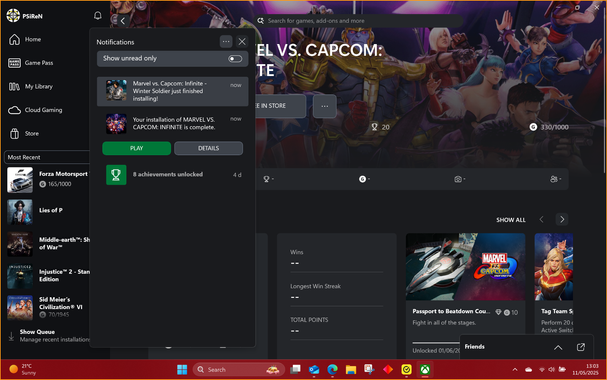607x380 pixels.
Task: Open network Wi-Fi tray icon
Action: [542, 370]
